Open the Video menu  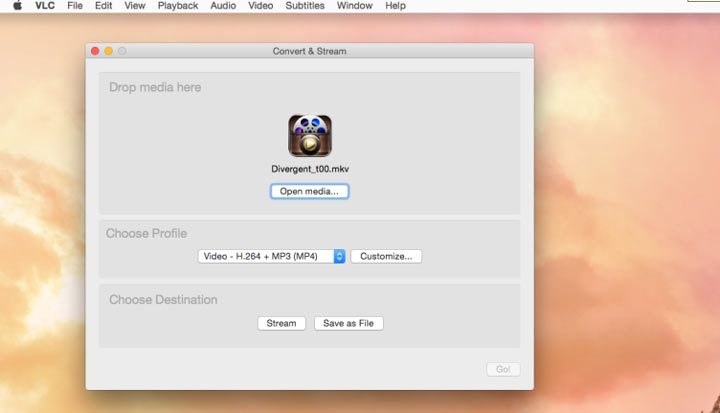point(260,6)
